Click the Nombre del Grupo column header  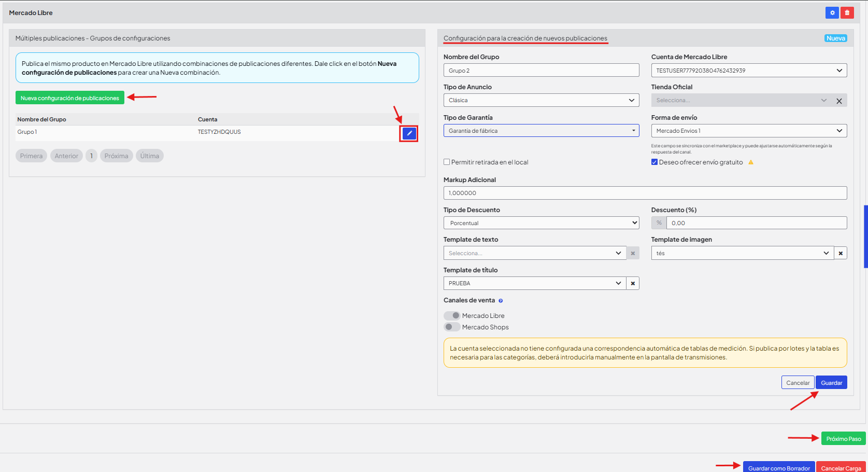(41, 119)
